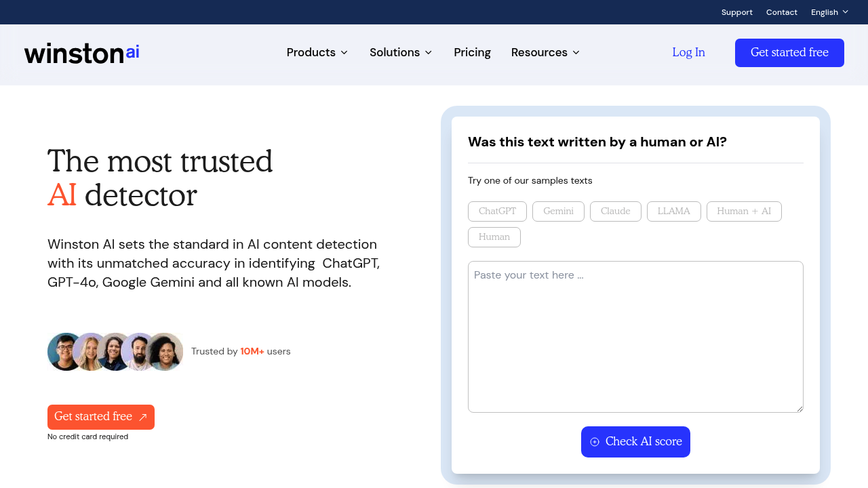Expand the Resources dropdown chevron
Viewport: 868px width, 488px height.
coord(576,53)
